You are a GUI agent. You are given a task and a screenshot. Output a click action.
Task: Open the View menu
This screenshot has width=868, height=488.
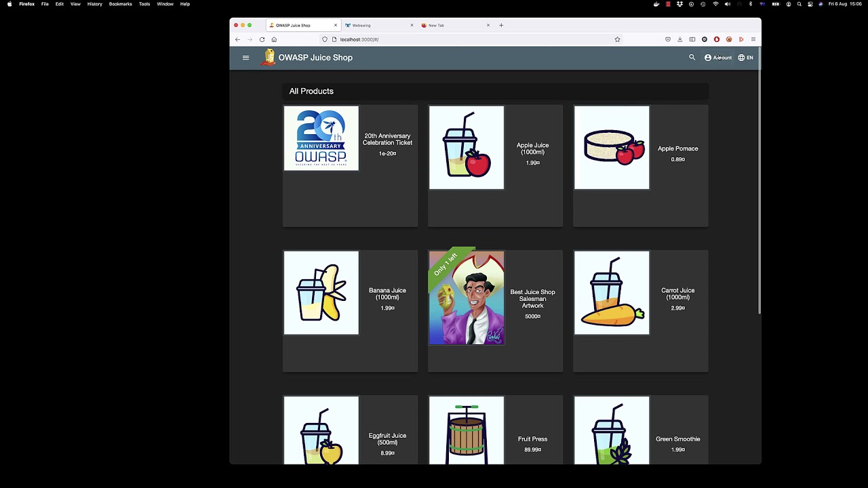click(75, 4)
